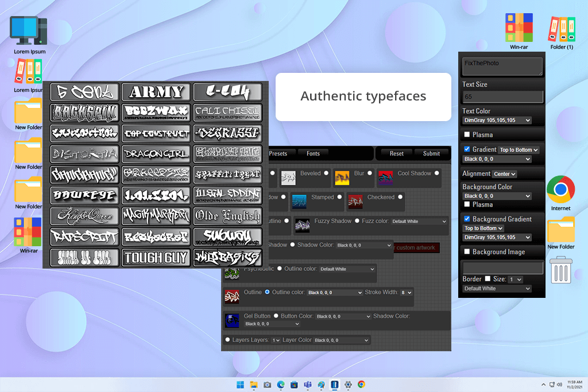The height and width of the screenshot is (392, 588).
Task: Open the Alignment Center dropdown
Action: pyautogui.click(x=504, y=174)
